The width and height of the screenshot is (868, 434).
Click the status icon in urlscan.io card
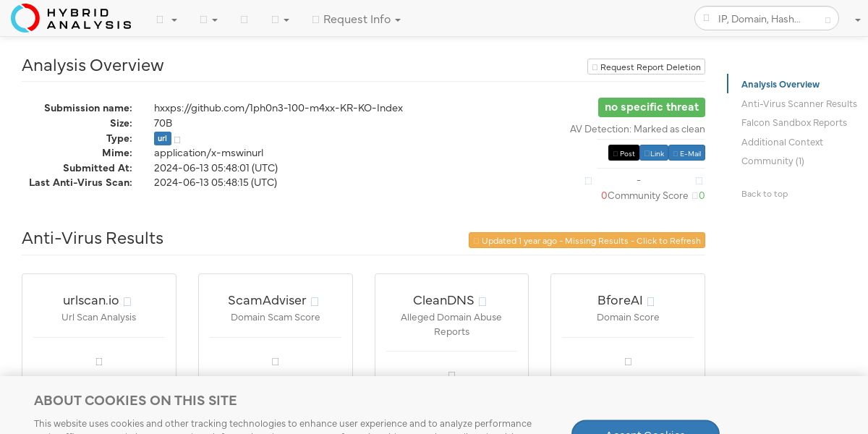click(x=99, y=362)
